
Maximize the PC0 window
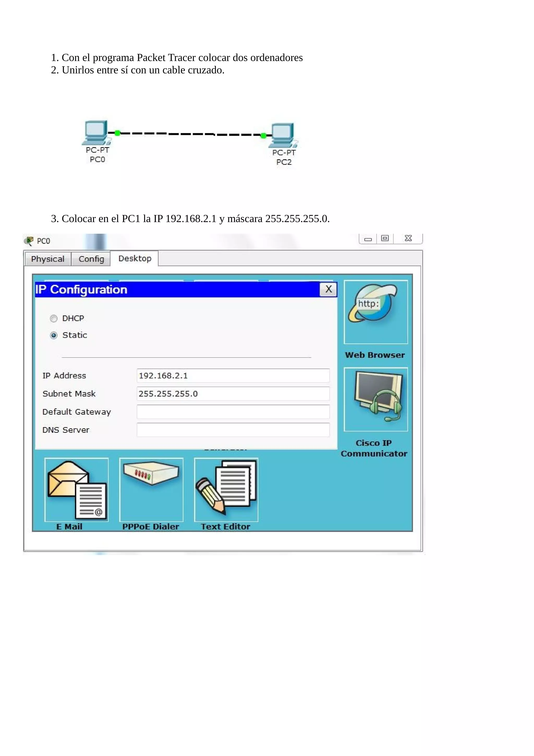(x=385, y=238)
